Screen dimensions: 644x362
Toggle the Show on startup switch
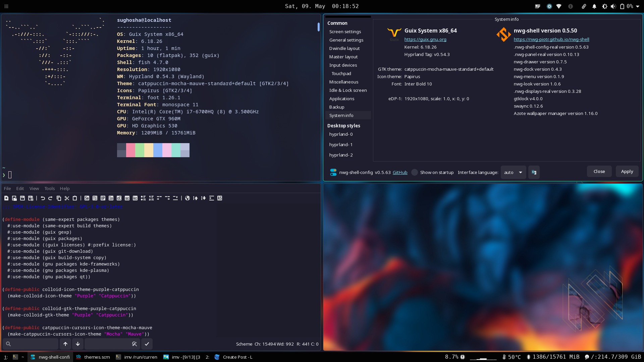point(415,172)
